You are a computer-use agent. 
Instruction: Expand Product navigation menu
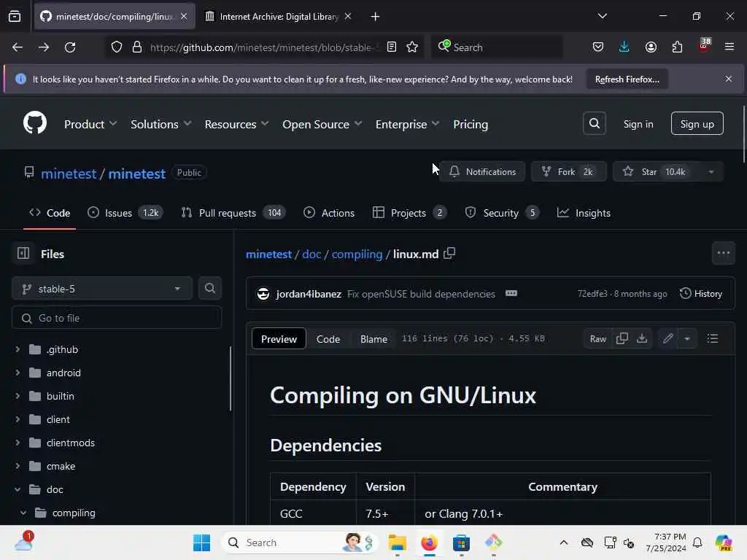click(90, 124)
